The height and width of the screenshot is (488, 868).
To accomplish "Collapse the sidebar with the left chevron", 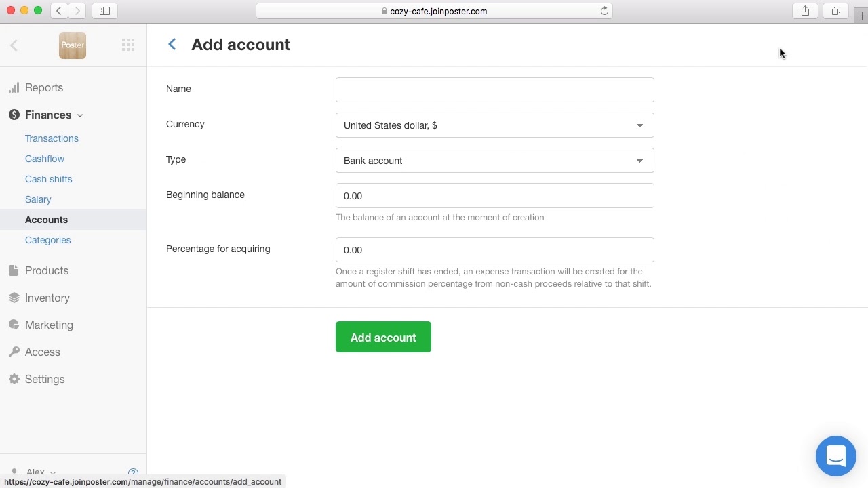I will pyautogui.click(x=14, y=45).
